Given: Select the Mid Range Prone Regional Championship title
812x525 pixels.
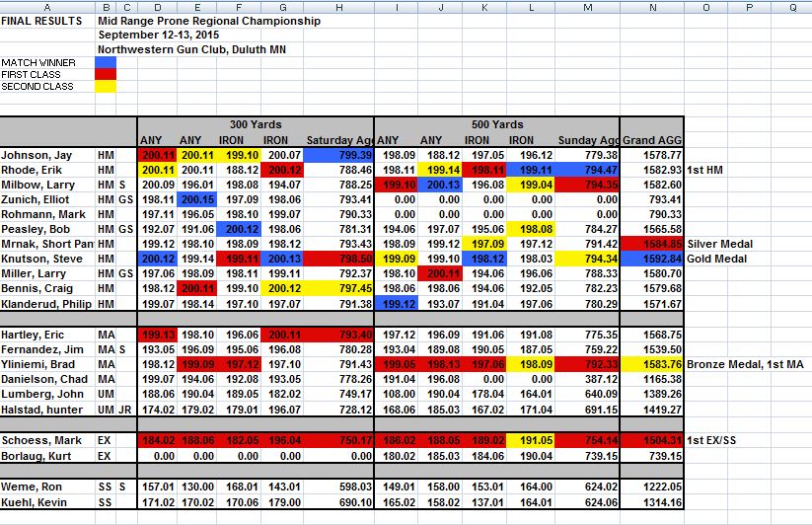Looking at the screenshot, I should [209, 22].
